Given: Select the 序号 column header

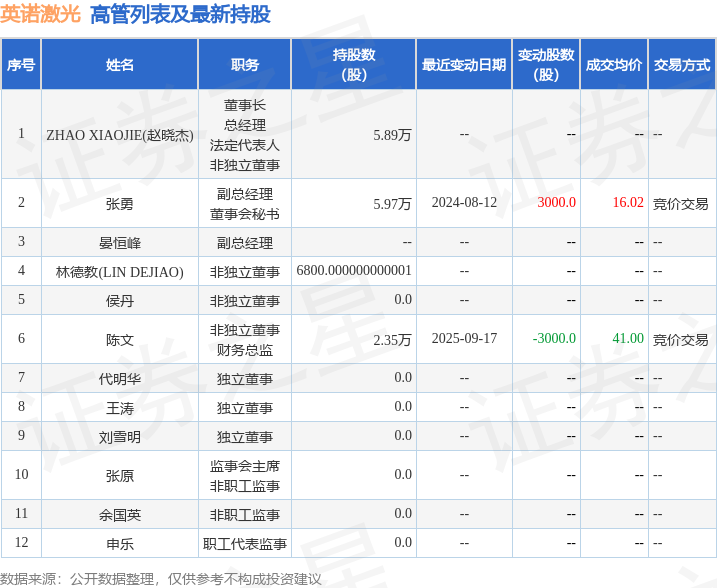Looking at the screenshot, I should [21, 64].
